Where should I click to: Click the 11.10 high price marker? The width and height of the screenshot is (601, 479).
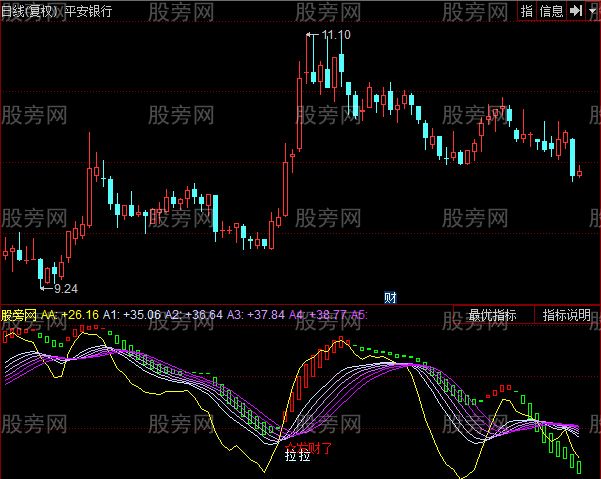[x=336, y=35]
